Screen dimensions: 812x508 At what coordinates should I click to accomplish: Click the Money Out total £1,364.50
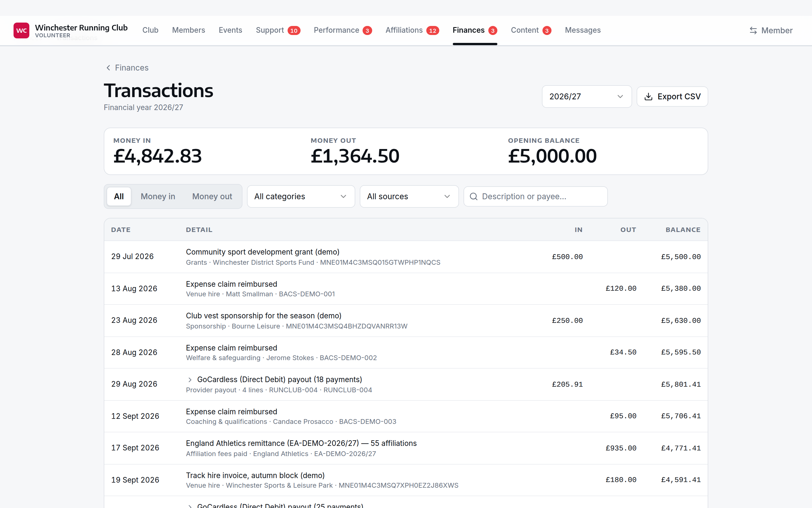tap(355, 156)
